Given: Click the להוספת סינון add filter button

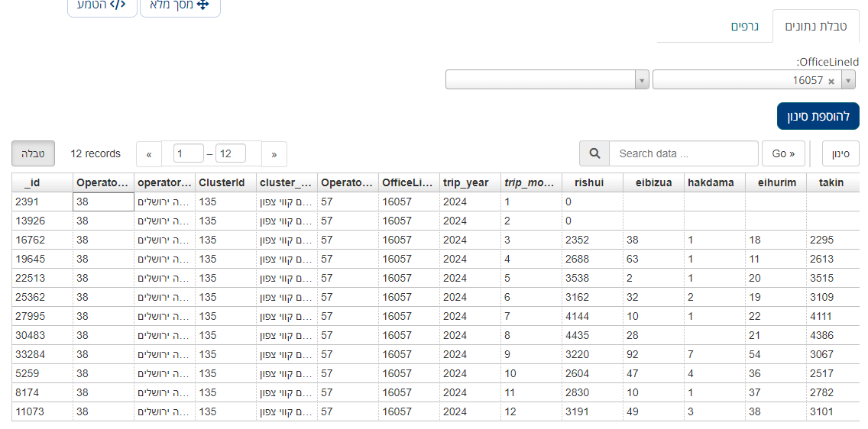Looking at the screenshot, I should pyautogui.click(x=818, y=116).
